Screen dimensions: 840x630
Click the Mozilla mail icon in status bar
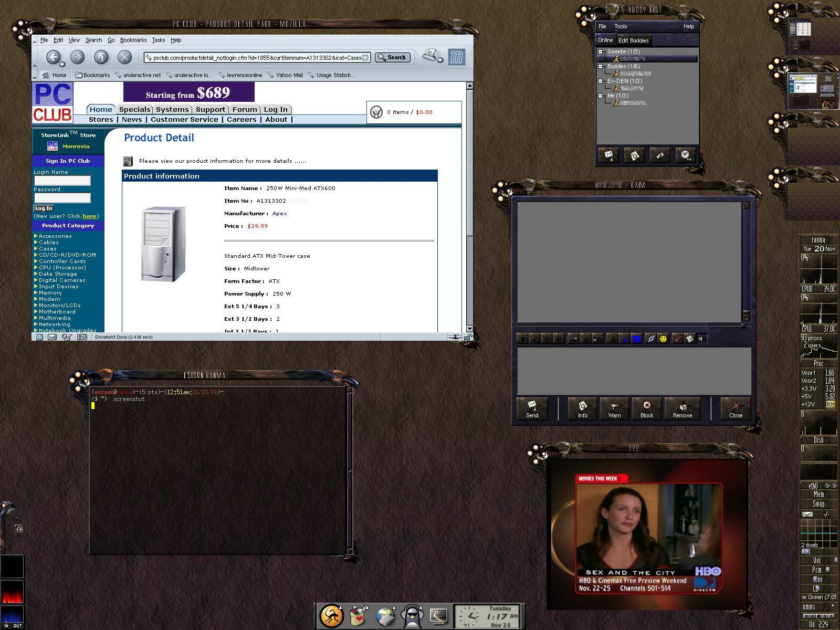[52, 337]
